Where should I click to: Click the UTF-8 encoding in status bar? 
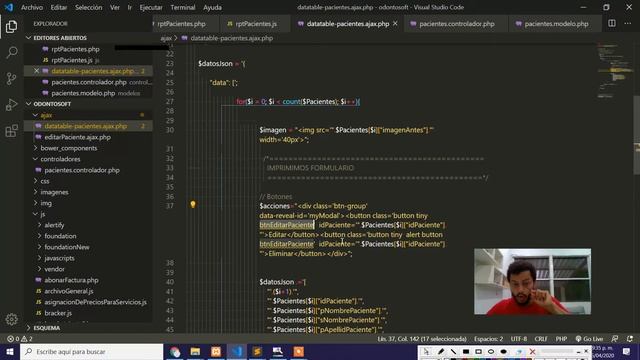pyautogui.click(x=519, y=339)
